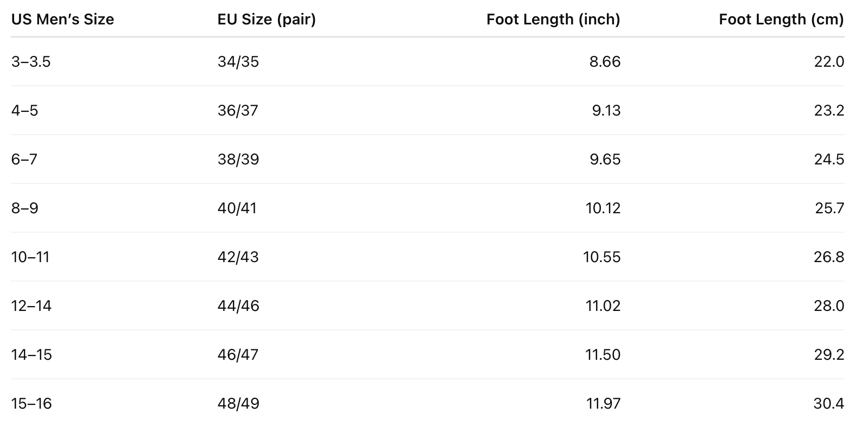The height and width of the screenshot is (426, 868).
Task: Click the 40/41 EU size cell
Action: coord(237,208)
